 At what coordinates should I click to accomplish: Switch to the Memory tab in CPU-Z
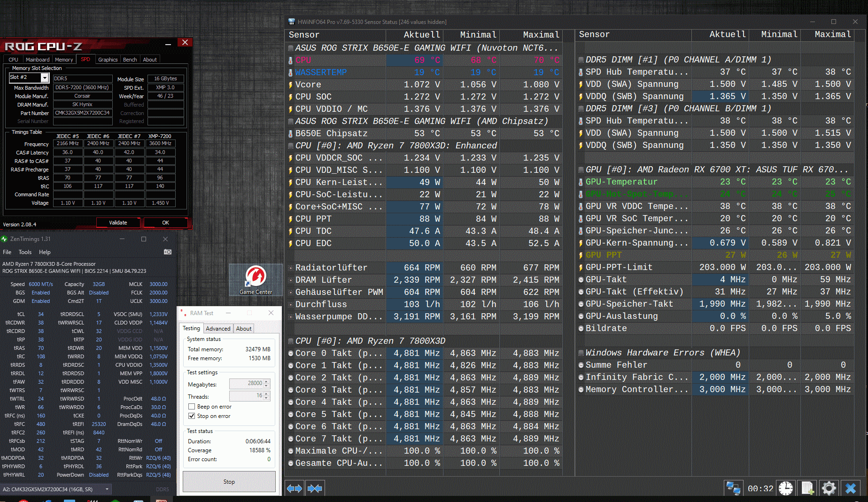(64, 60)
